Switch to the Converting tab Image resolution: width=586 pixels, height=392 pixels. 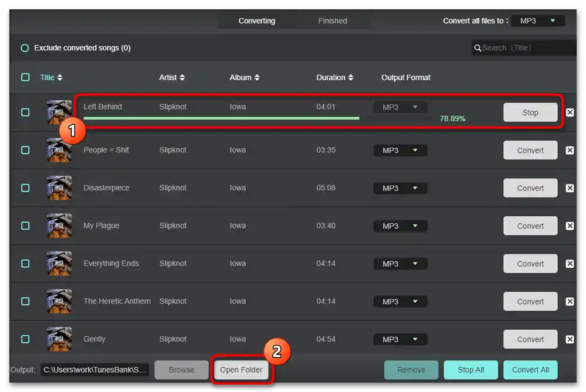pyautogui.click(x=257, y=21)
